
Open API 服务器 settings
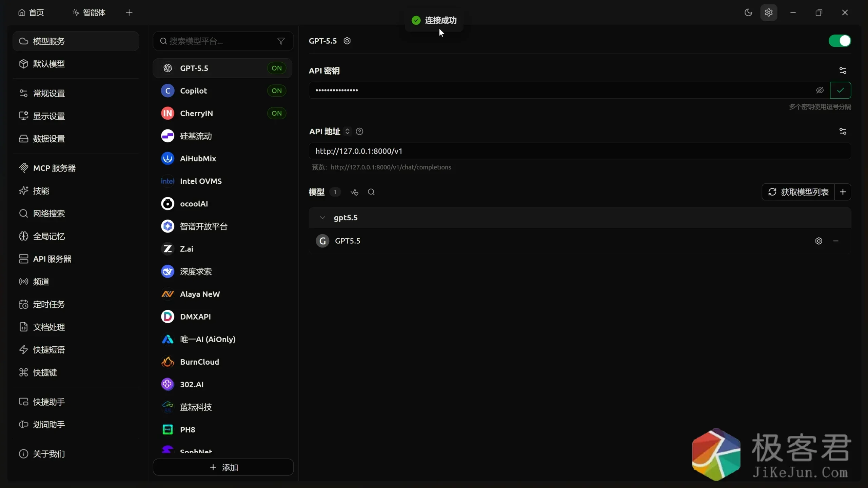[76, 259]
